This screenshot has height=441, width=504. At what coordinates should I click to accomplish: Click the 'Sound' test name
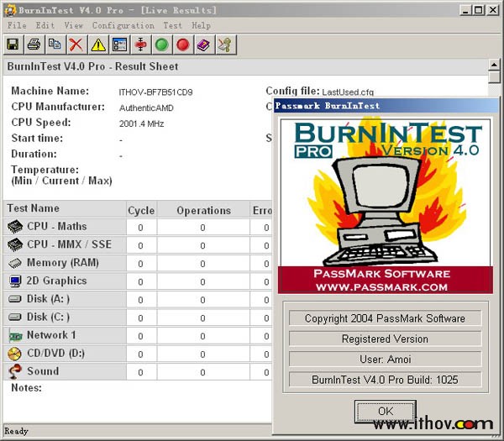click(x=43, y=371)
